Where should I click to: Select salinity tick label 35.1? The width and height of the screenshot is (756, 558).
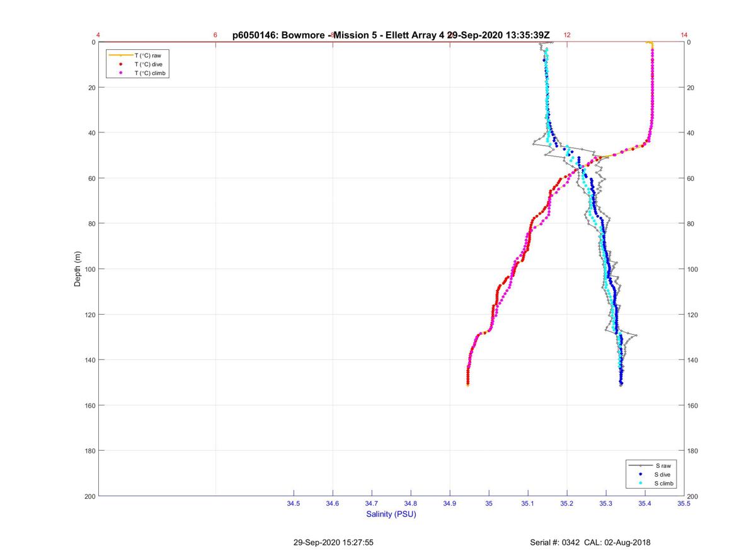pos(528,503)
